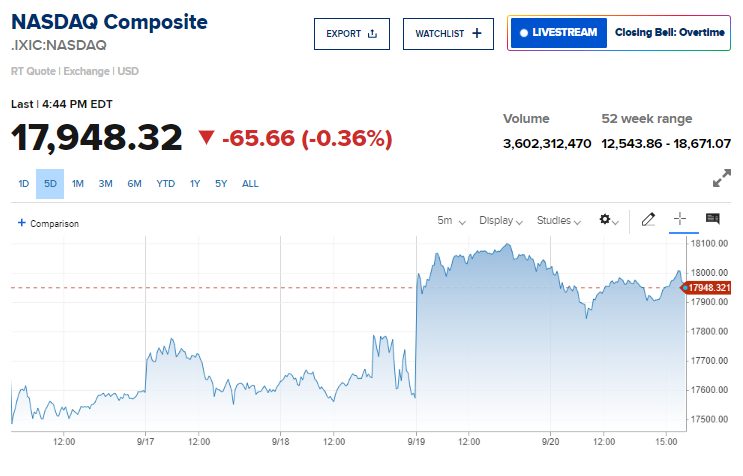743x476 pixels.
Task: Expand the 5m interval dropdown
Action: 450,220
